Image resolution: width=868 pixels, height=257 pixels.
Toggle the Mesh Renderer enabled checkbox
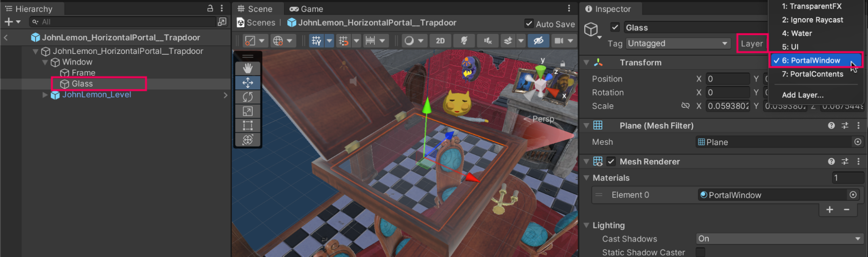point(611,161)
